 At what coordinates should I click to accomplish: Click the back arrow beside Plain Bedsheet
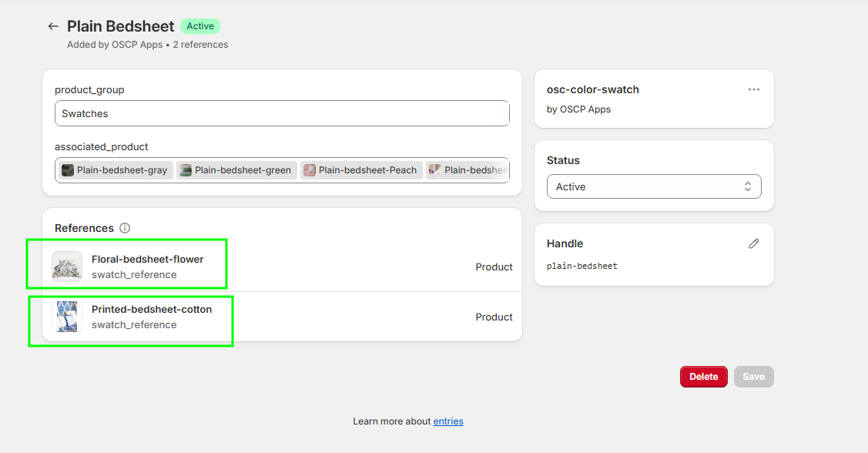pyautogui.click(x=53, y=26)
